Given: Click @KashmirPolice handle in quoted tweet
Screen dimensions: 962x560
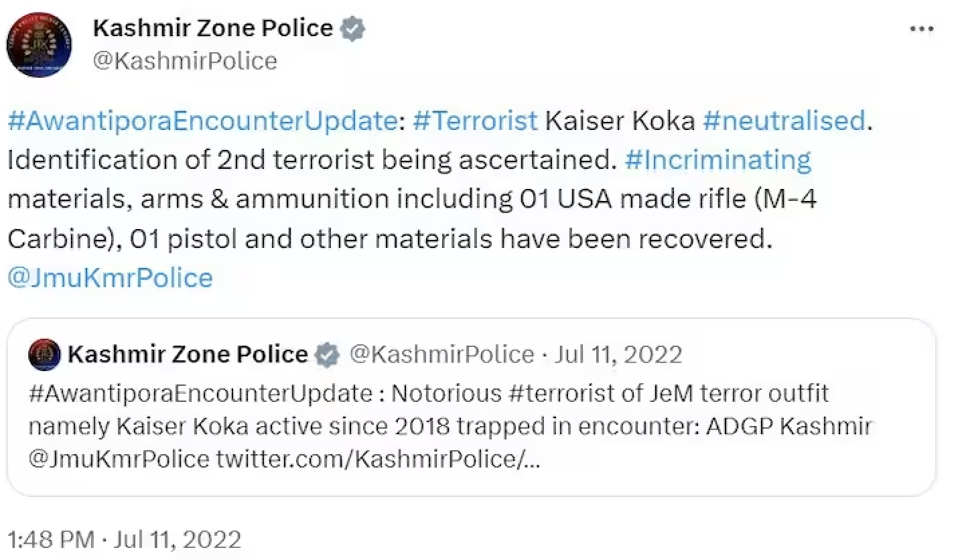Looking at the screenshot, I should coord(442,354).
